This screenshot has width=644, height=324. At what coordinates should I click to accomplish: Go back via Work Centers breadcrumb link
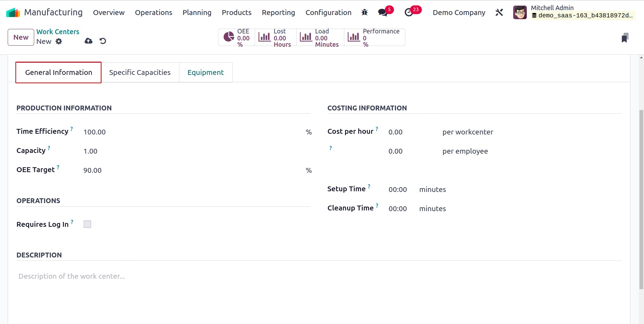58,32
